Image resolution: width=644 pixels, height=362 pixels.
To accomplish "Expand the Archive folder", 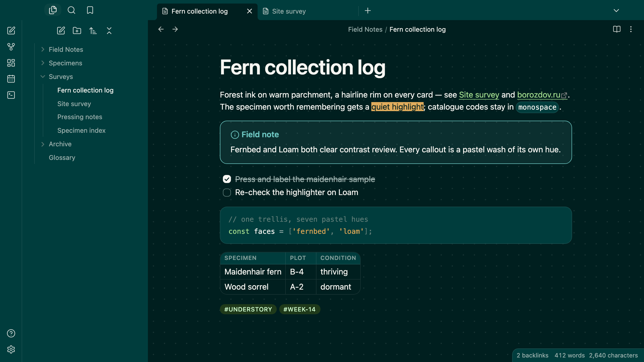I will pos(43,144).
